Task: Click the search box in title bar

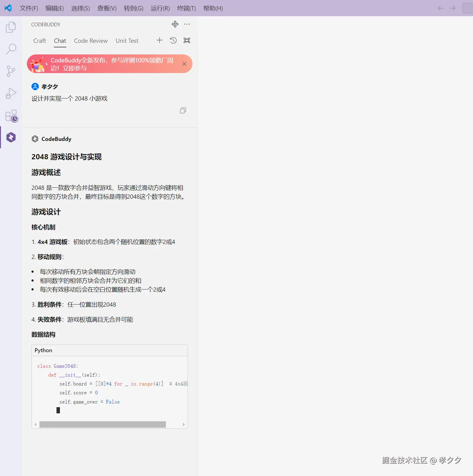Action: [x=468, y=8]
